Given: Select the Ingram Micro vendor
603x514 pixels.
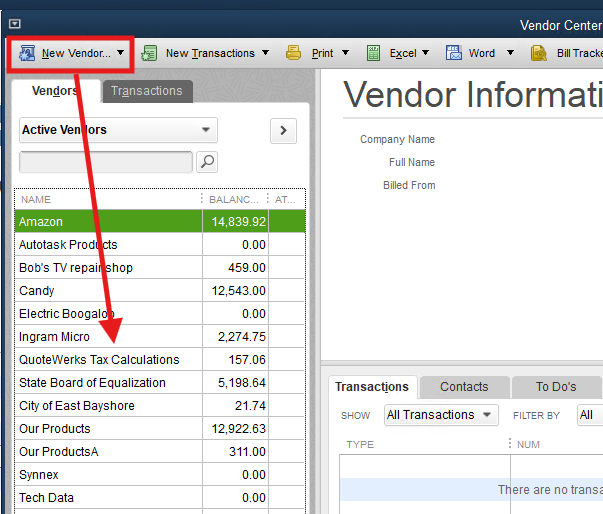Looking at the screenshot, I should [x=54, y=337].
